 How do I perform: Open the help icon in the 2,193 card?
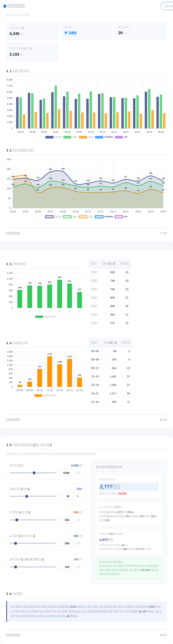tap(31, 48)
